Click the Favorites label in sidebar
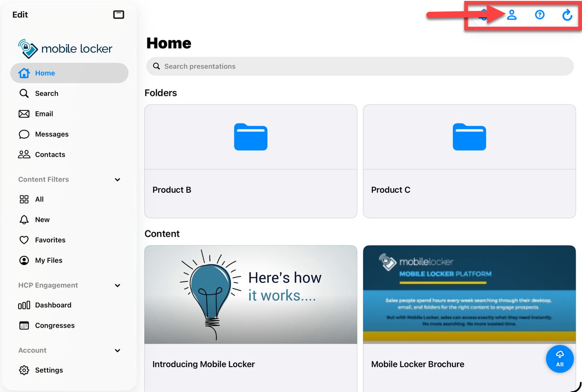The width and height of the screenshot is (582, 392). (x=50, y=240)
